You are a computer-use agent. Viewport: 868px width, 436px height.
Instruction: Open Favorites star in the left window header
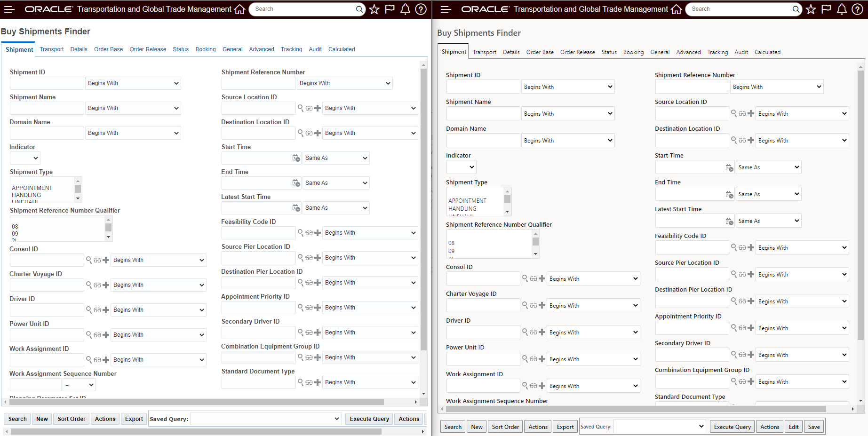click(x=374, y=9)
